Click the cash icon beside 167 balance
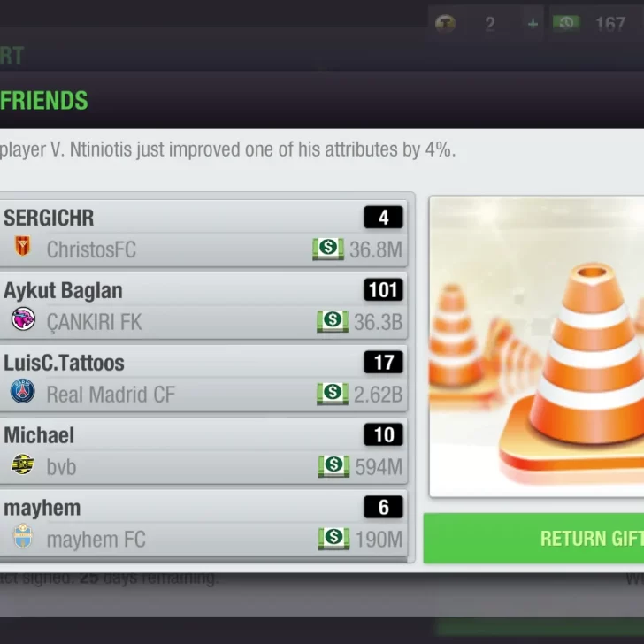644x644 pixels. coord(566,23)
